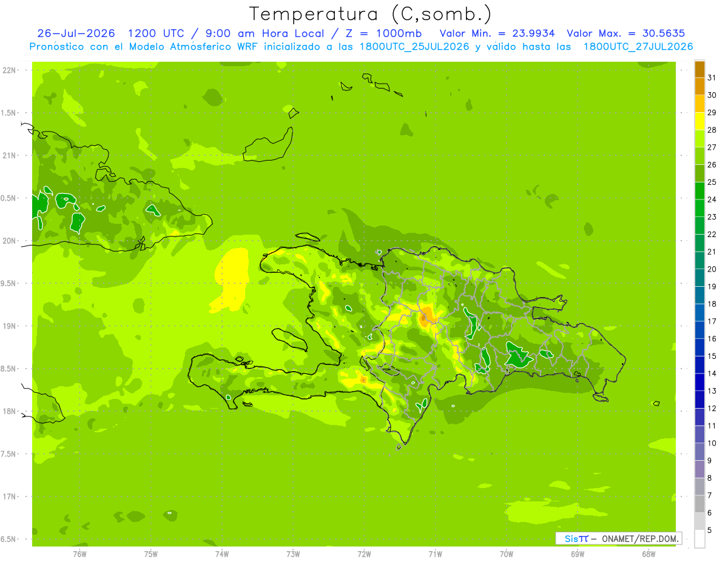728x562 pixels.
Task: Click the '17N' latitude label
Action: [9, 497]
